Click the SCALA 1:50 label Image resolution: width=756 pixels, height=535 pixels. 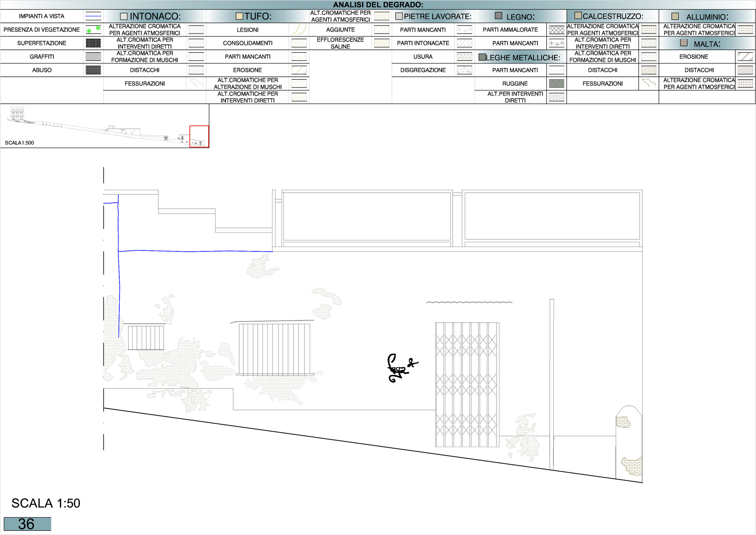46,503
